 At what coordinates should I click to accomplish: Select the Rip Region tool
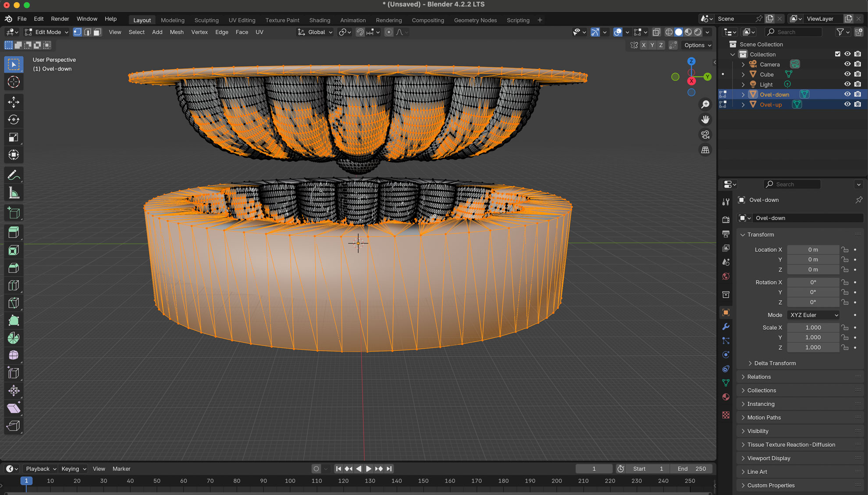pyautogui.click(x=14, y=426)
